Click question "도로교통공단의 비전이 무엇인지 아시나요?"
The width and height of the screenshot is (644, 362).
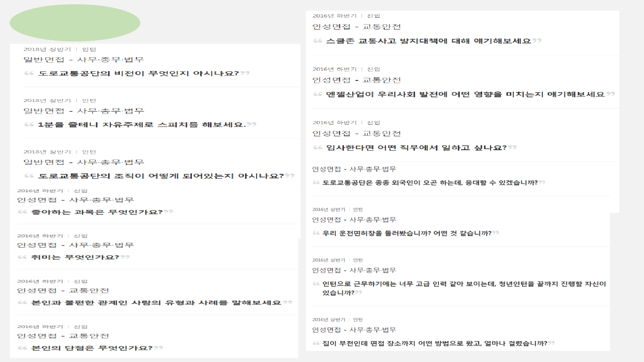pos(138,73)
